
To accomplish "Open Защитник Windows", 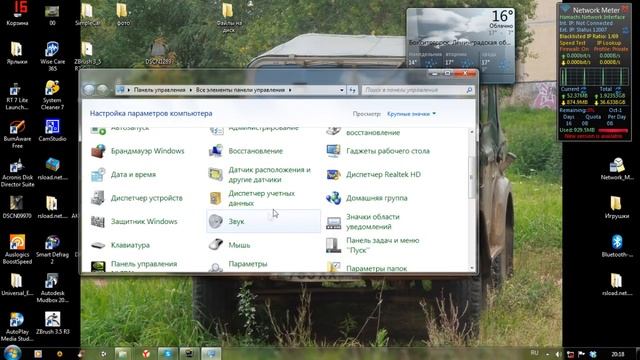I will (x=134, y=222).
